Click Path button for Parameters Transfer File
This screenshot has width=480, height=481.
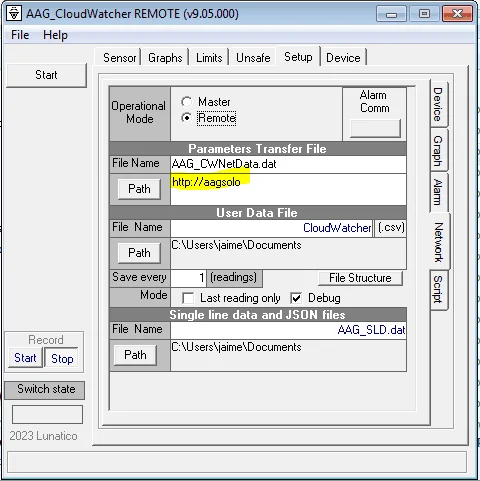139,189
